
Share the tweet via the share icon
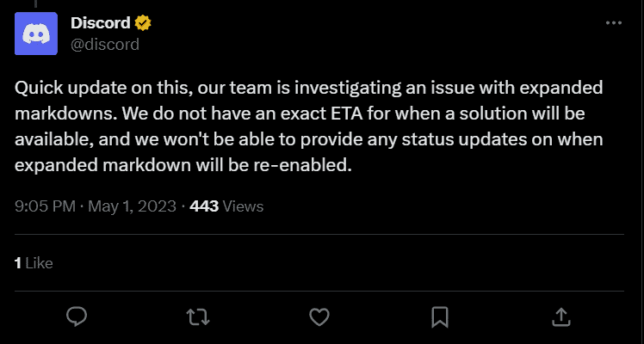pyautogui.click(x=560, y=316)
